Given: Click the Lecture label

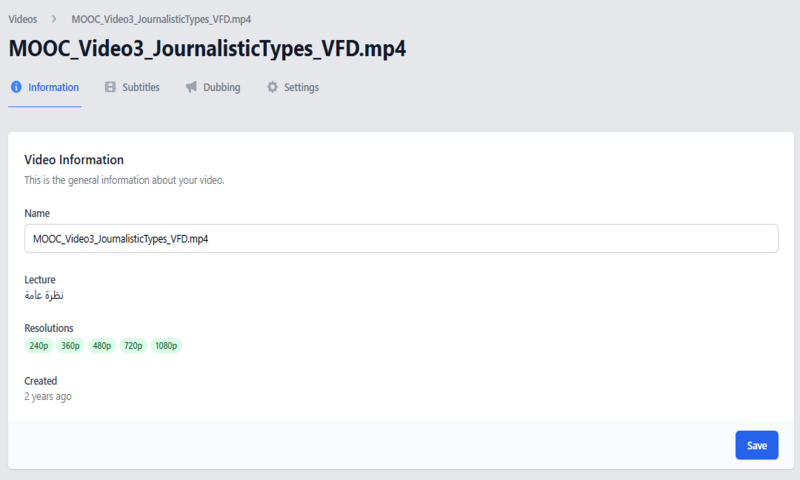Looking at the screenshot, I should 40,280.
